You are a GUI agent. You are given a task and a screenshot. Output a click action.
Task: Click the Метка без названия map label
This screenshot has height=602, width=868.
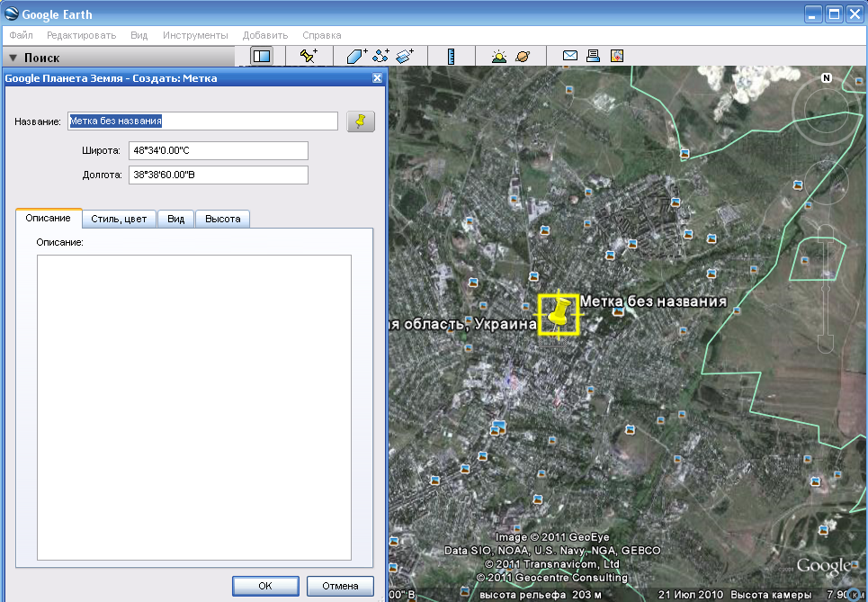653,301
